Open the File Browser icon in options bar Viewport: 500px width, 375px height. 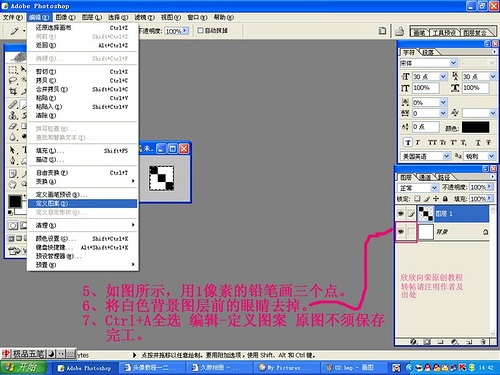400,31
